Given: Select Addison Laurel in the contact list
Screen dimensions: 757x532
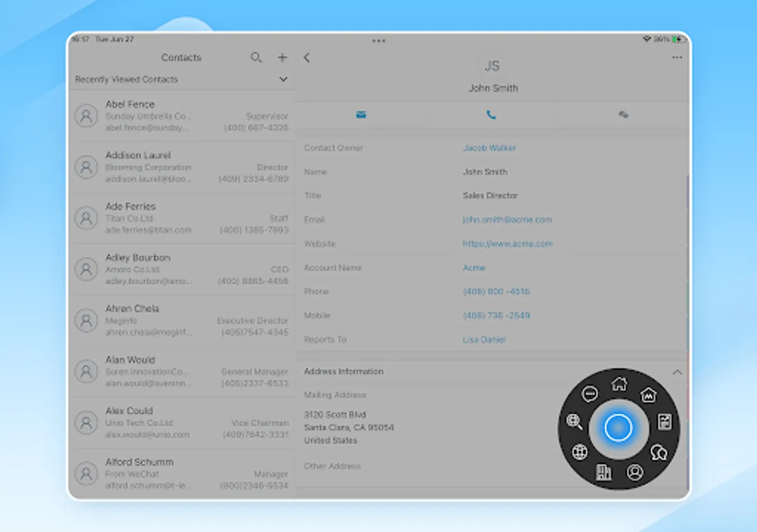Looking at the screenshot, I should click(182, 167).
